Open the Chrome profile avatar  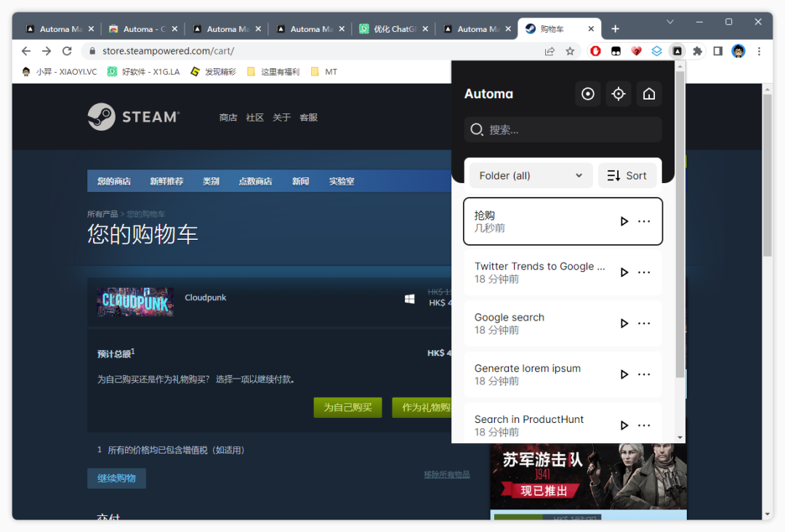(x=738, y=51)
